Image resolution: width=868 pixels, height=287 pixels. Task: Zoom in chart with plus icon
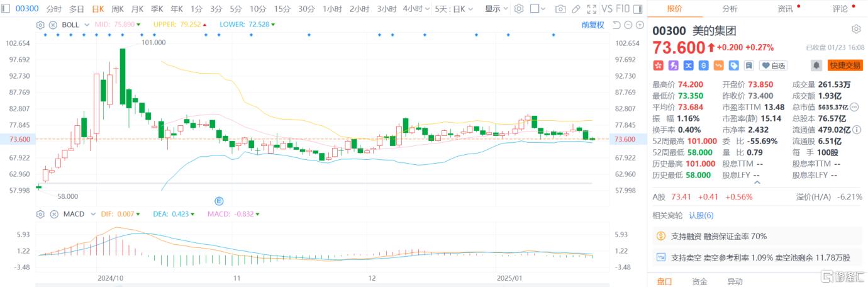[x=640, y=25]
